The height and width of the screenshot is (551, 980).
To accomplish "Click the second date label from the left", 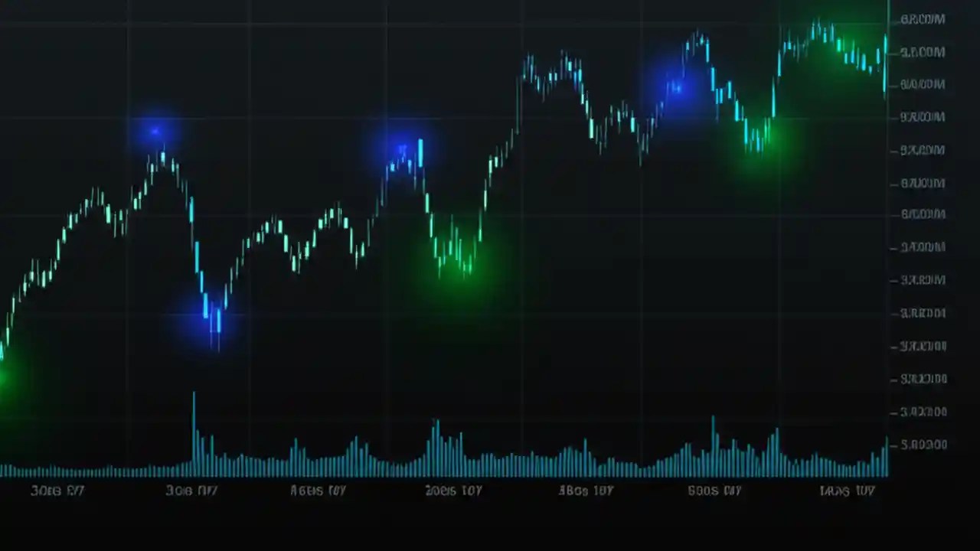I will pos(191,491).
